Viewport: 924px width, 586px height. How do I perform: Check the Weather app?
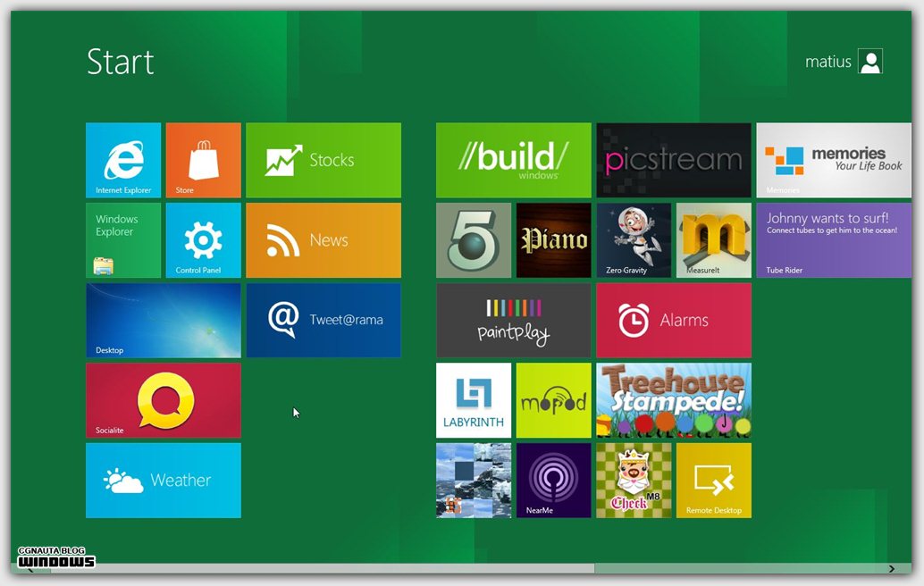(x=163, y=480)
